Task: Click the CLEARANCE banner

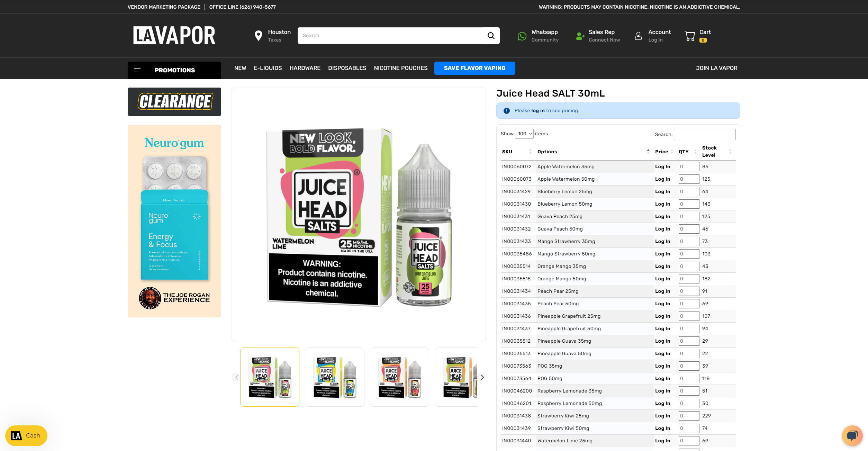Action: pos(174,102)
